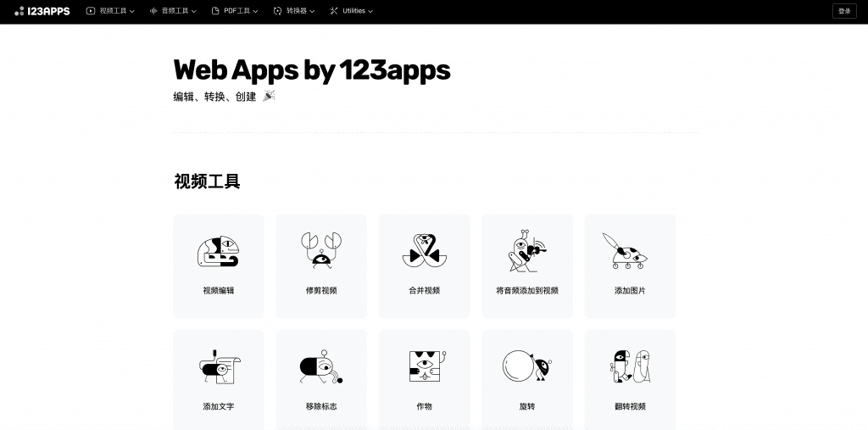Click the party popper emoji
The height and width of the screenshot is (430, 868).
269,96
